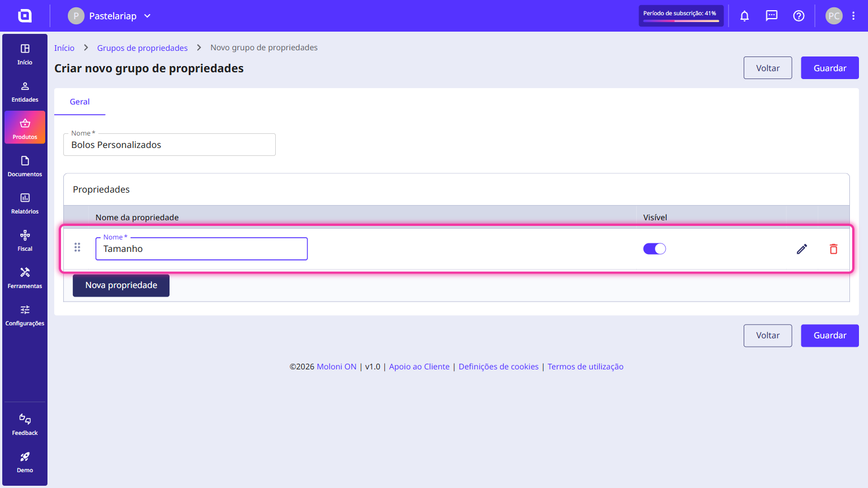
Task: Click the PC user avatar
Action: tap(834, 16)
